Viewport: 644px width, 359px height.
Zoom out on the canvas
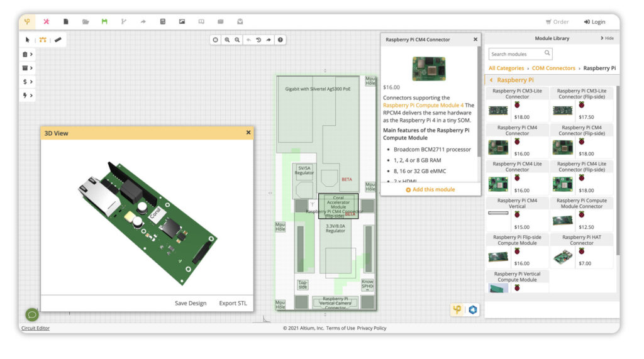(x=237, y=40)
